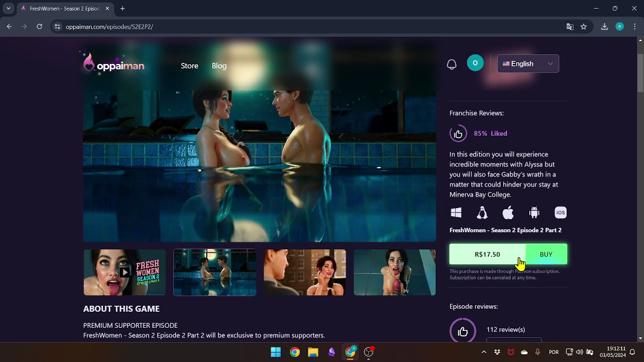Open browser downloads

coord(605,27)
